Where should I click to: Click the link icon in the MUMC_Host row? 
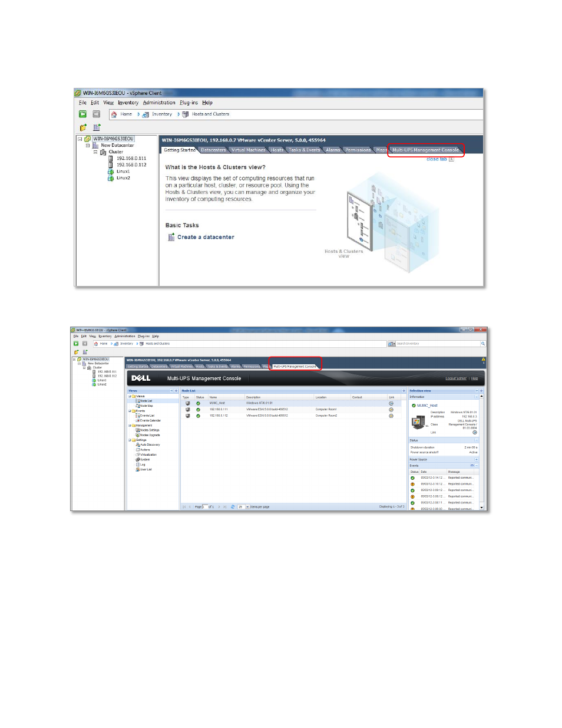(x=391, y=403)
